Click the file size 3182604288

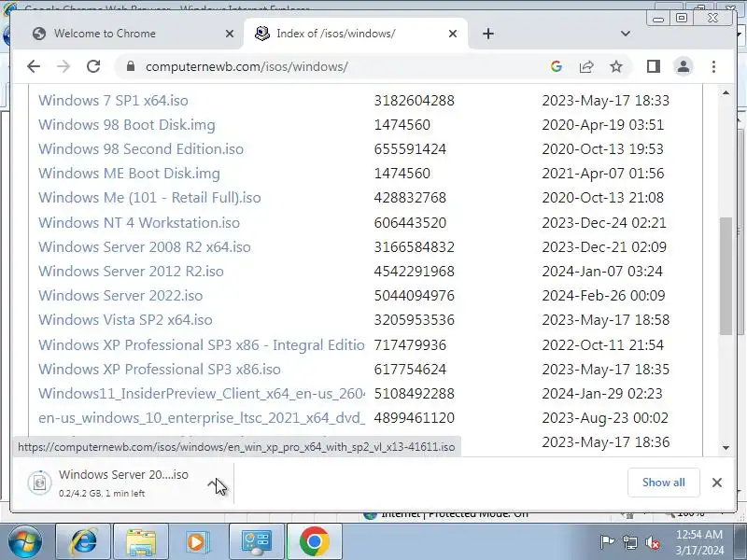[x=414, y=101]
